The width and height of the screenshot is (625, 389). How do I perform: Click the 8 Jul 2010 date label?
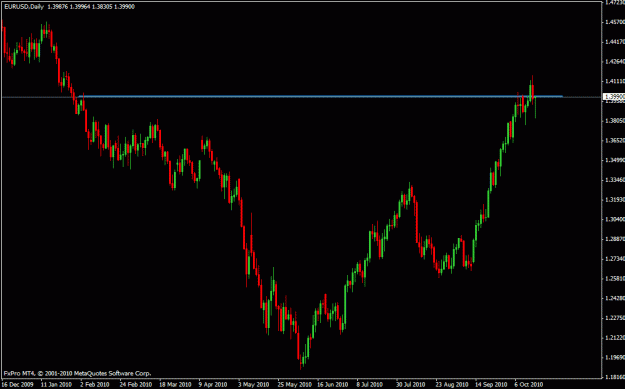pyautogui.click(x=369, y=385)
